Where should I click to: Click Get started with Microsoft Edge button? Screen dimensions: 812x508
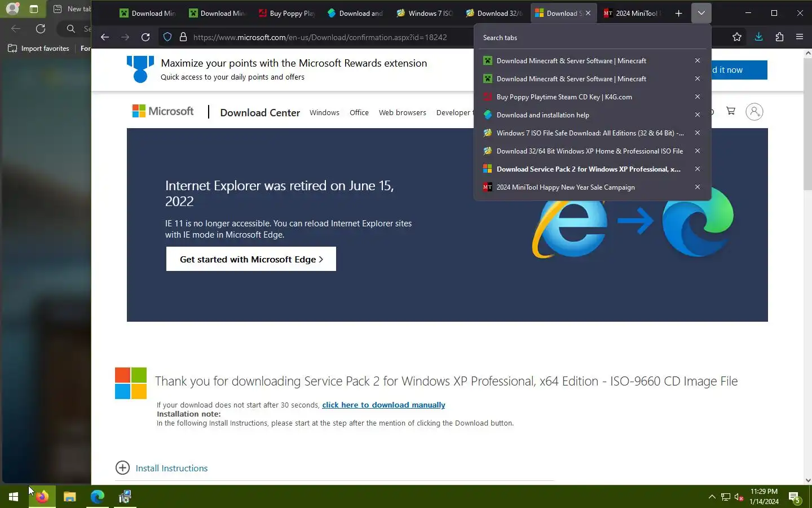[251, 259]
